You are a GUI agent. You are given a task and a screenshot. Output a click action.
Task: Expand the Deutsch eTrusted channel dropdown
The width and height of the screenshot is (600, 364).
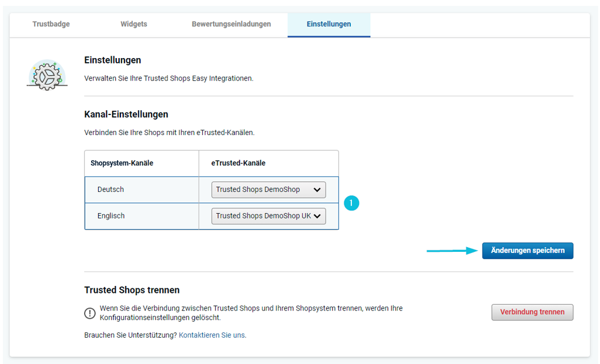click(x=269, y=190)
